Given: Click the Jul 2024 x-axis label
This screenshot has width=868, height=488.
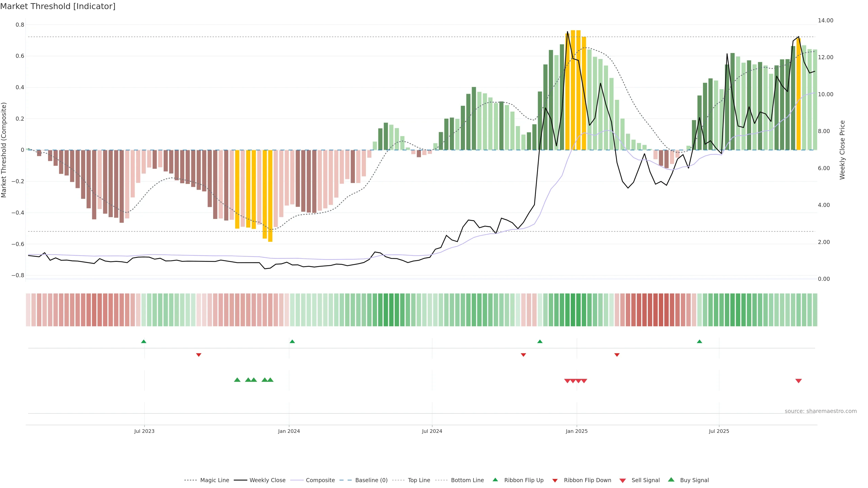Looking at the screenshot, I should click(x=432, y=431).
